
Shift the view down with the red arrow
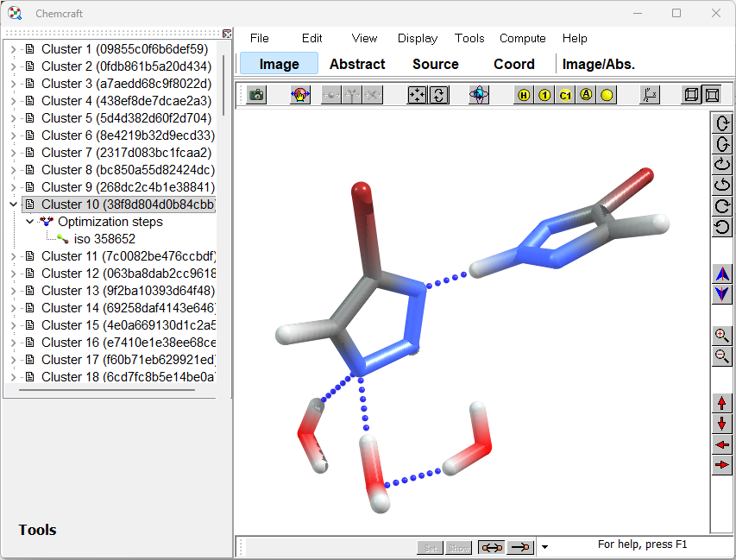pyautogui.click(x=722, y=424)
